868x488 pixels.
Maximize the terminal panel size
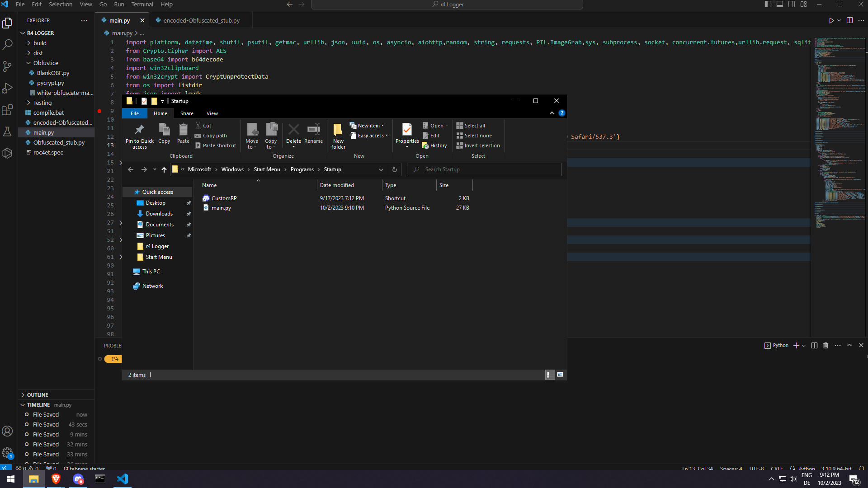[849, 346]
